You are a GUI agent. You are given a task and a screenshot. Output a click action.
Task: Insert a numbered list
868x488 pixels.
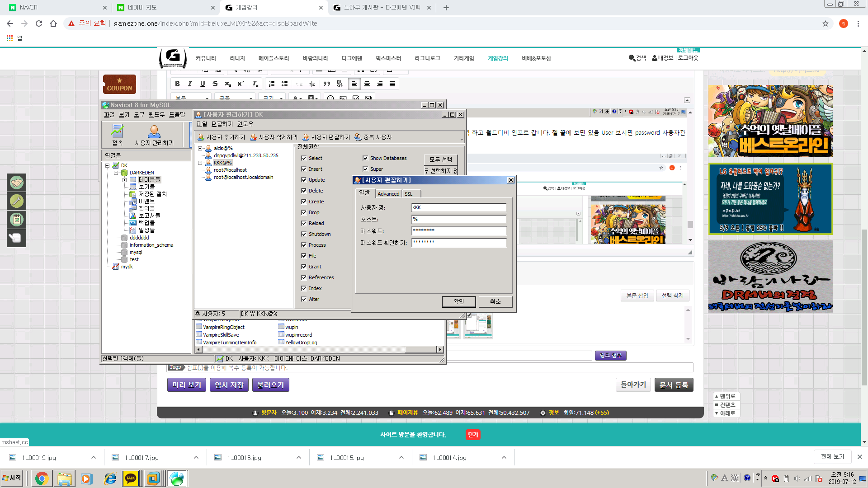[x=272, y=84]
